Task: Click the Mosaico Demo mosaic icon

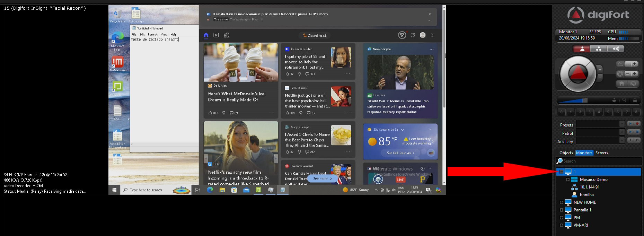Action: (574, 180)
